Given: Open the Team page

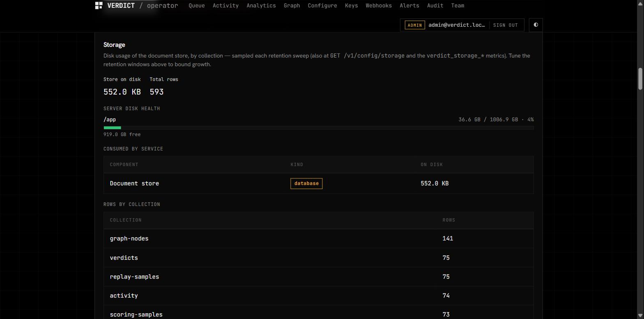Looking at the screenshot, I should click(x=458, y=6).
